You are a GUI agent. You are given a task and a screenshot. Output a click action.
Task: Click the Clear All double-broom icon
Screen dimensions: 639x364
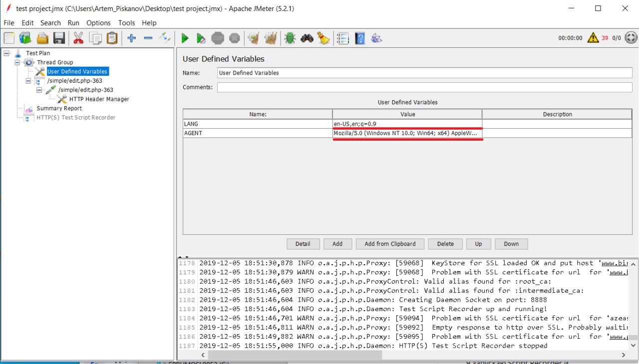(271, 38)
